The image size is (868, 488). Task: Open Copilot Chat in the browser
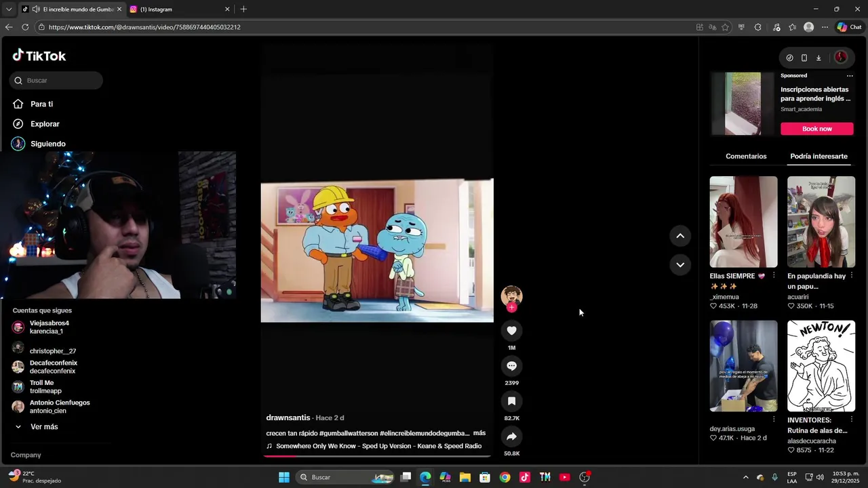[849, 27]
